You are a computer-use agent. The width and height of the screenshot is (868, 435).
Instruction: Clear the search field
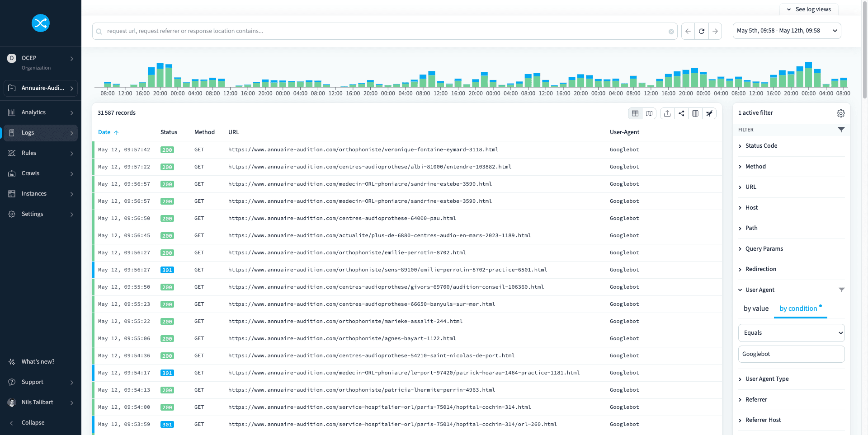[x=671, y=32]
